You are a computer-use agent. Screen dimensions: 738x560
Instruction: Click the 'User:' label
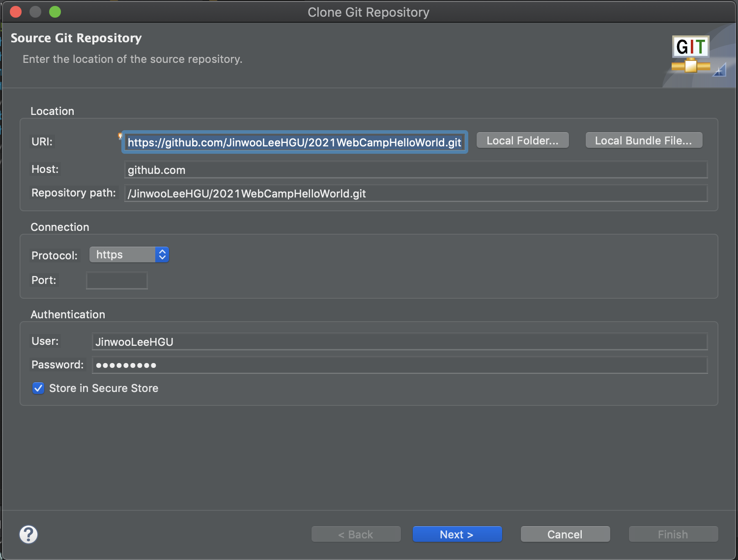[x=45, y=341]
